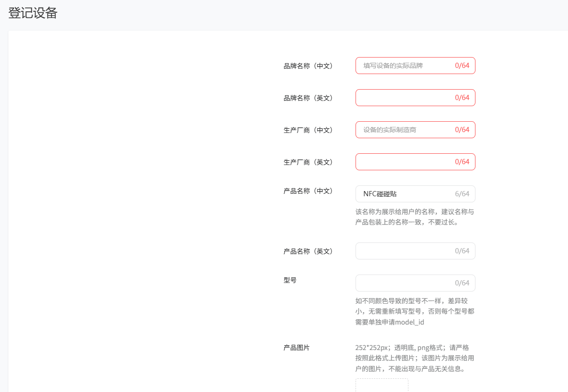Viewport: 568px width, 392px height.
Task: Click the 型号 label text
Action: pos(288,280)
